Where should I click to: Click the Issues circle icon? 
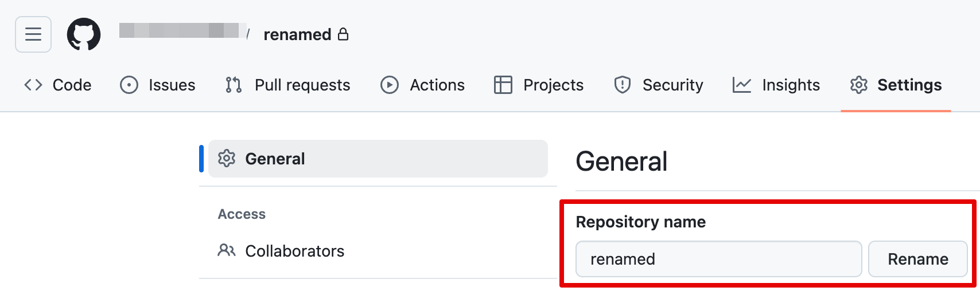click(129, 85)
